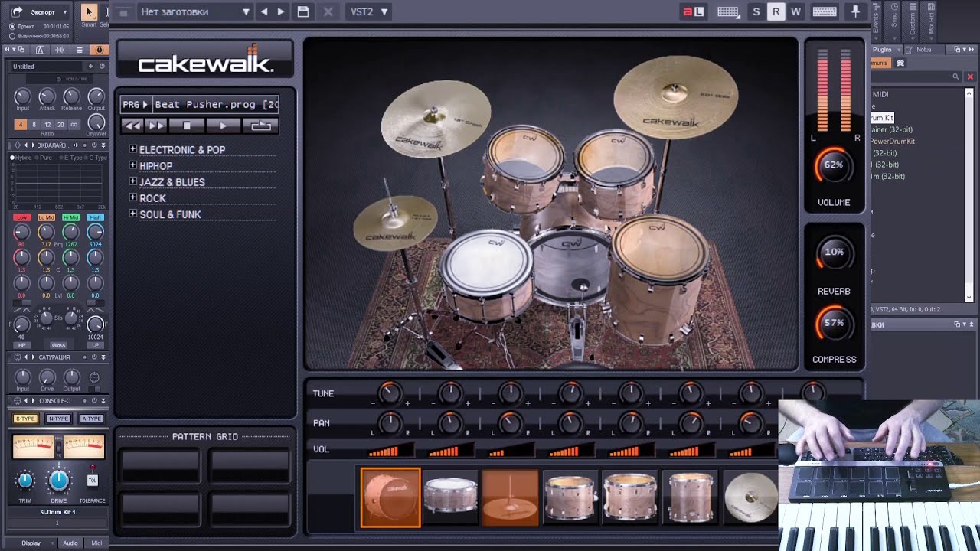This screenshot has width=980, height=551.
Task: Toggle the TOLERANCE TOL switch
Action: (93, 480)
